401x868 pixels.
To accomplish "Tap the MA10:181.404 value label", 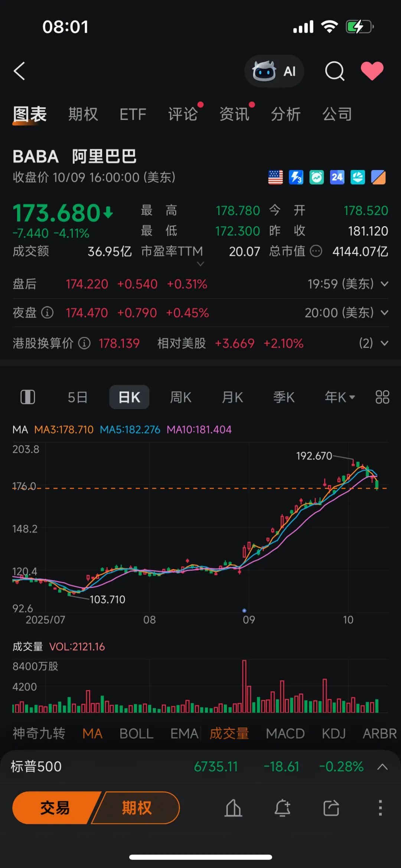I will pos(199,430).
